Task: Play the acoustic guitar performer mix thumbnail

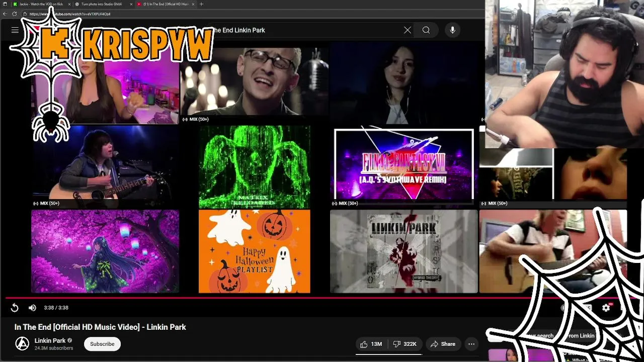Action: click(105, 167)
